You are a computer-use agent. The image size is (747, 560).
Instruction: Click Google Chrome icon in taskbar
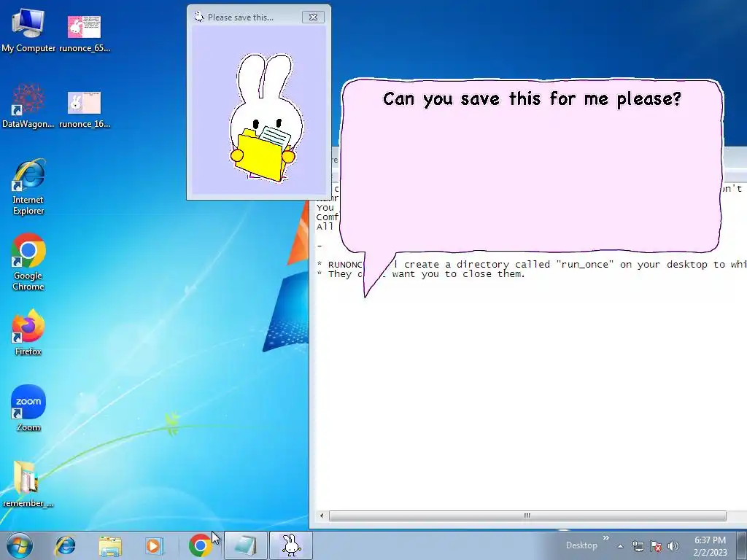coord(200,545)
